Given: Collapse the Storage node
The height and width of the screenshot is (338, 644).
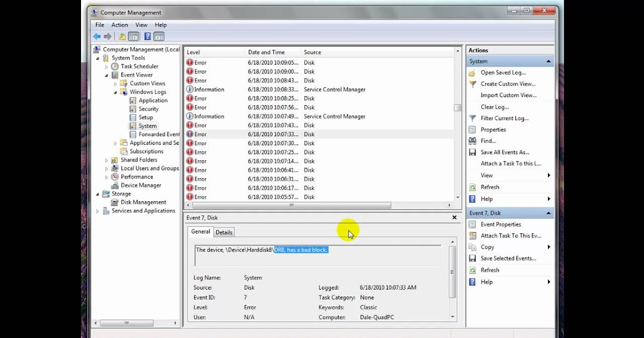Looking at the screenshot, I should click(98, 194).
